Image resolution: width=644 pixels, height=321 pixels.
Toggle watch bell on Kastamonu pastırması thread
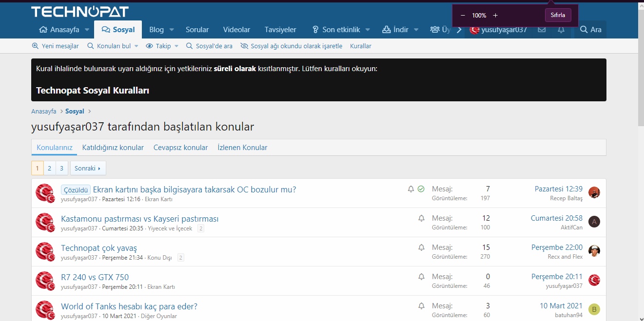[x=421, y=218]
